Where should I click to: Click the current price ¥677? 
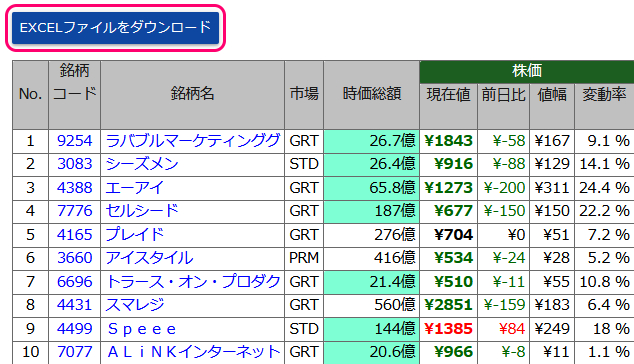[x=453, y=211]
